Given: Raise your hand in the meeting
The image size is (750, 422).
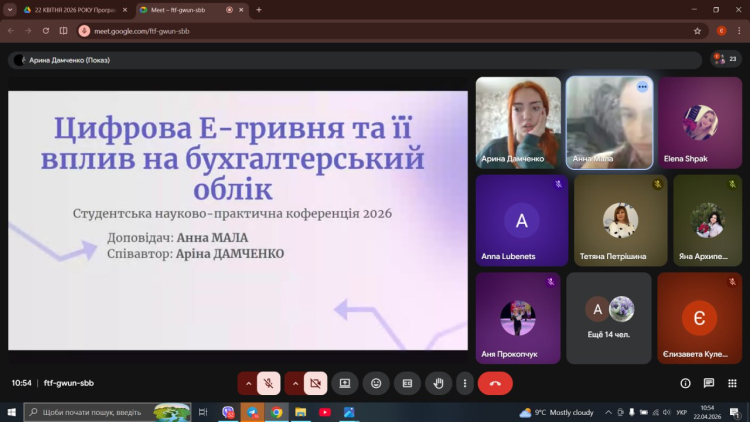Looking at the screenshot, I should (437, 383).
